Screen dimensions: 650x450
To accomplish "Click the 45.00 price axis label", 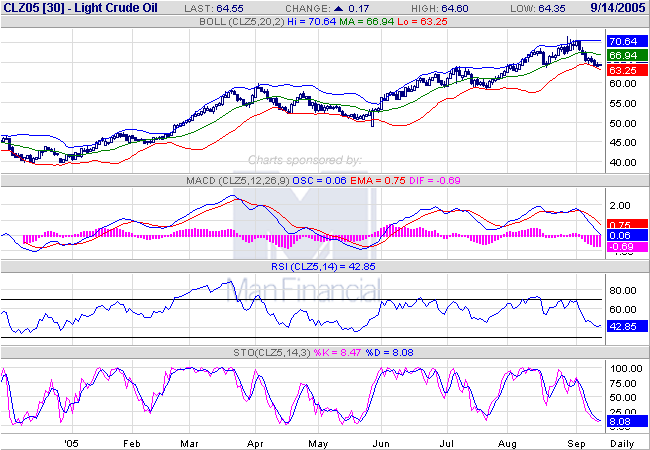I will click(623, 143).
